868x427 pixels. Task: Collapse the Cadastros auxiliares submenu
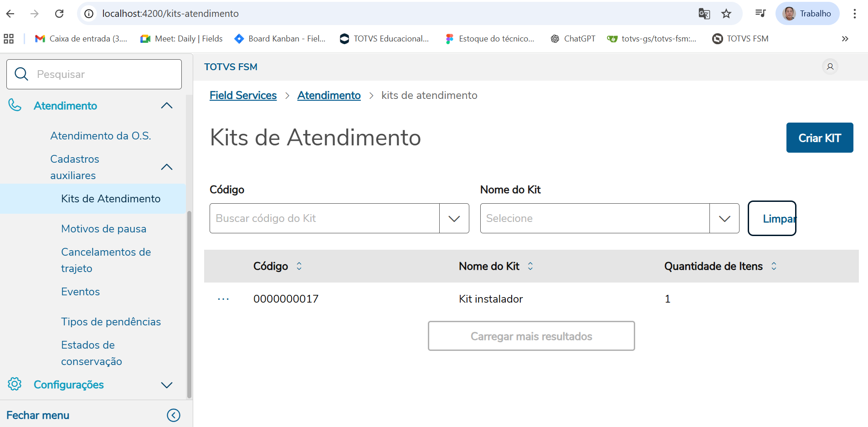click(x=167, y=167)
